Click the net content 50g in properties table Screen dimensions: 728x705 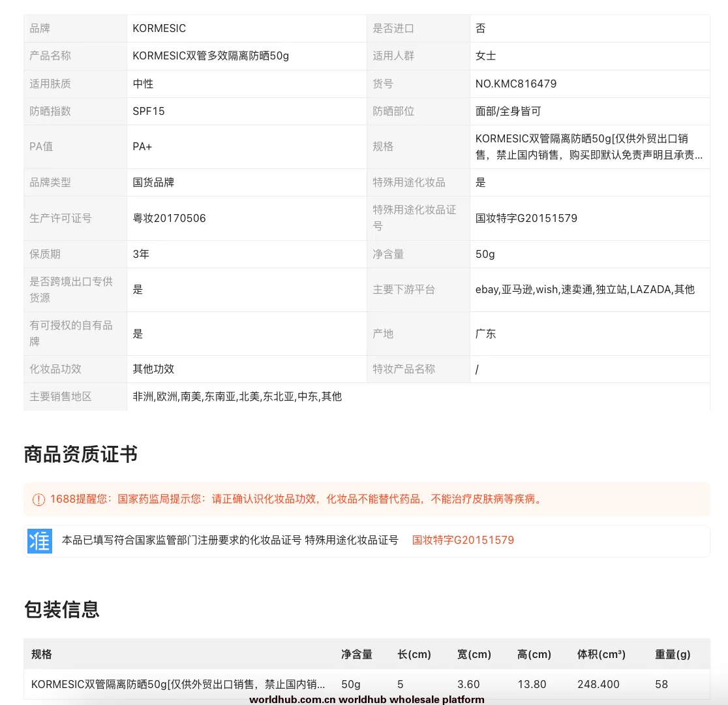tap(485, 254)
